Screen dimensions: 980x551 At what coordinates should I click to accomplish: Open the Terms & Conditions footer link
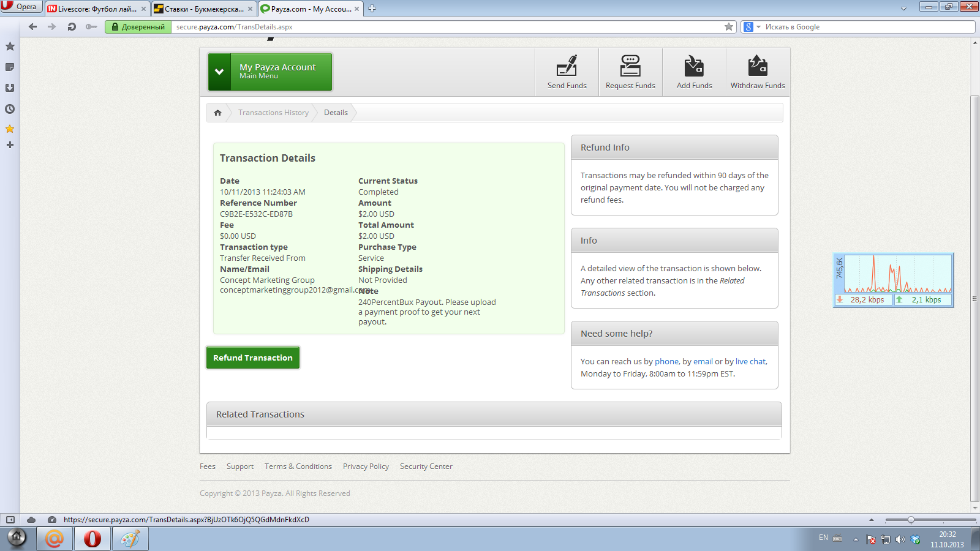[x=298, y=467]
